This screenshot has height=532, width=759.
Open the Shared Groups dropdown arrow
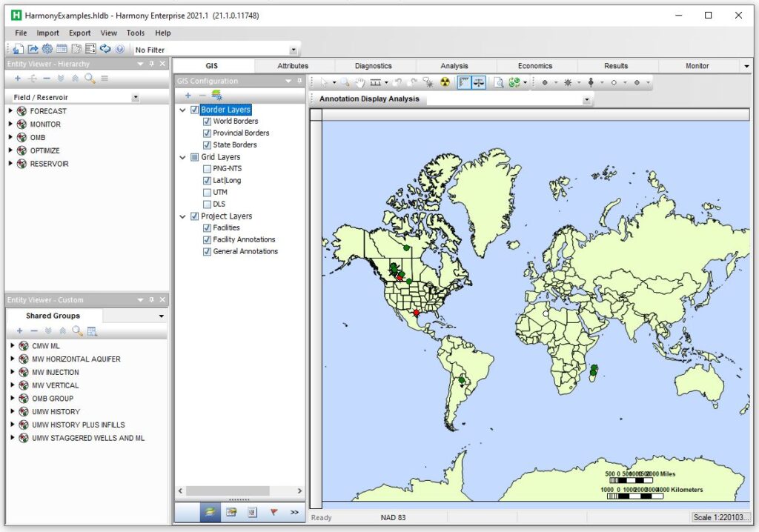pyautogui.click(x=161, y=316)
